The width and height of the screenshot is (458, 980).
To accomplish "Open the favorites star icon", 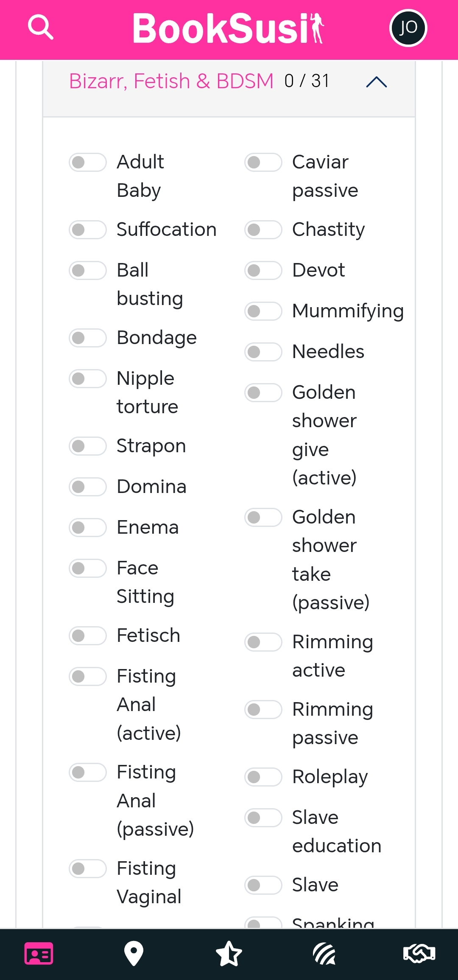I will pos(229,953).
